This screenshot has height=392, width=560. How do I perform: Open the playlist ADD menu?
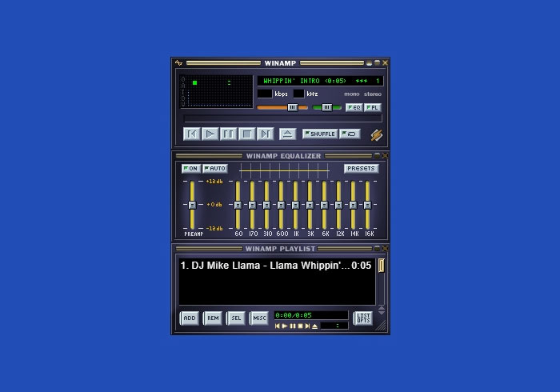190,318
